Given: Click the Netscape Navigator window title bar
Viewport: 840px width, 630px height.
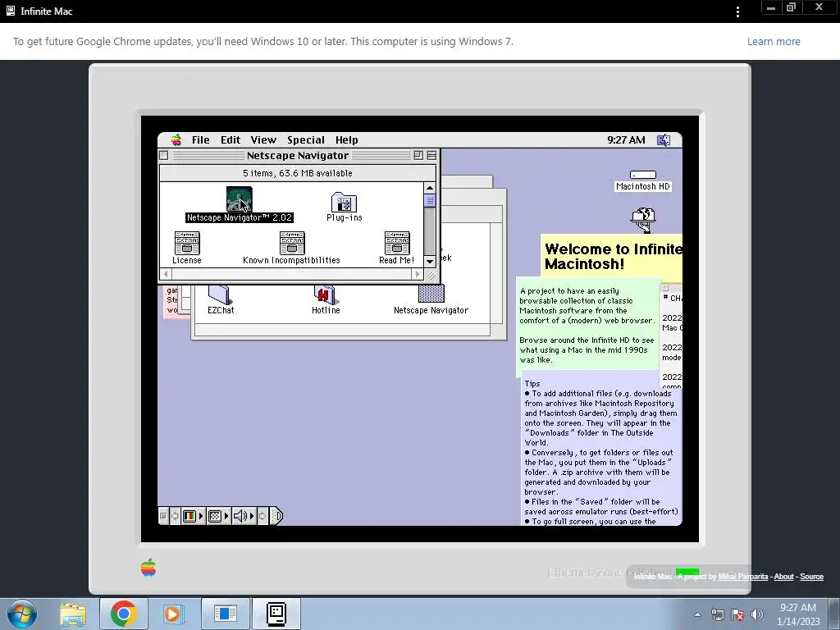Looking at the screenshot, I should click(298, 155).
